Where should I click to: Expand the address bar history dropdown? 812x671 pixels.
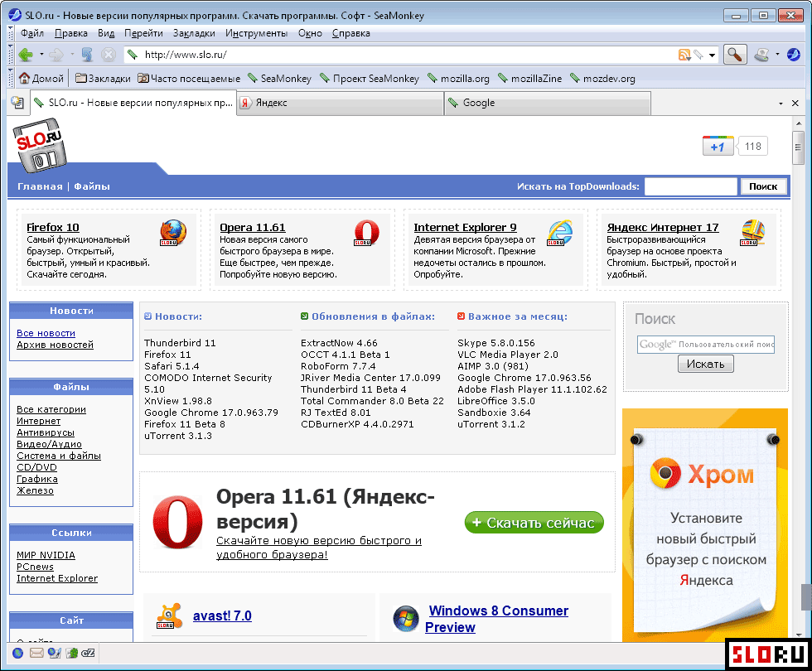click(x=712, y=55)
